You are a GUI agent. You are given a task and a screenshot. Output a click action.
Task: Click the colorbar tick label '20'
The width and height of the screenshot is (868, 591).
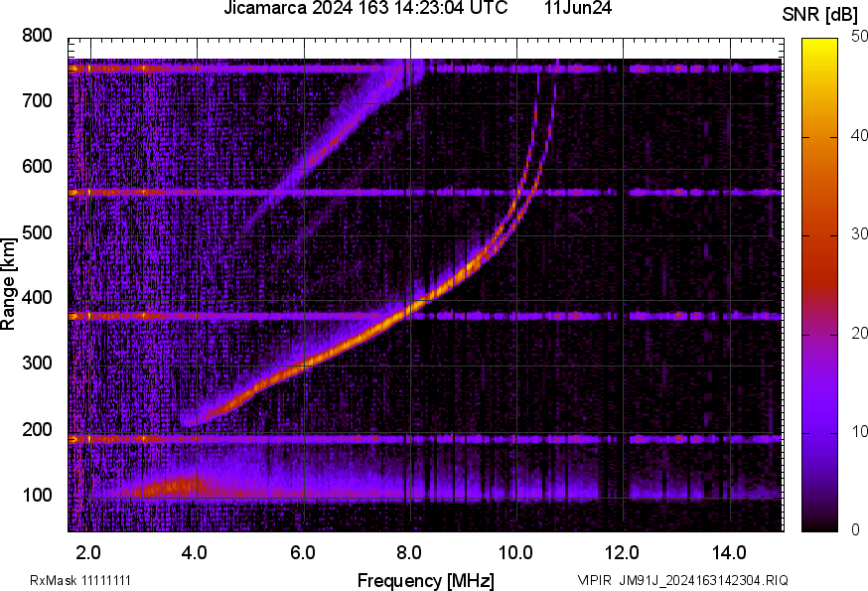tap(859, 333)
